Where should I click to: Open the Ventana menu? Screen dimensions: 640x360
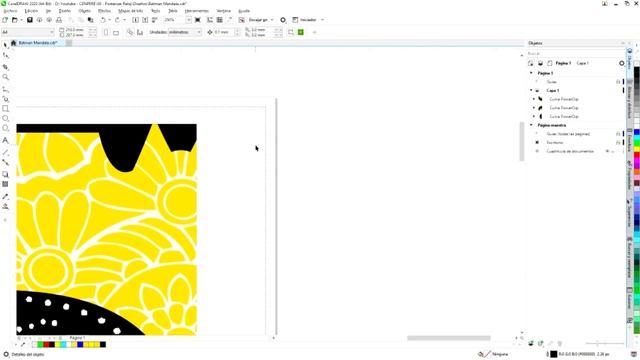223,11
